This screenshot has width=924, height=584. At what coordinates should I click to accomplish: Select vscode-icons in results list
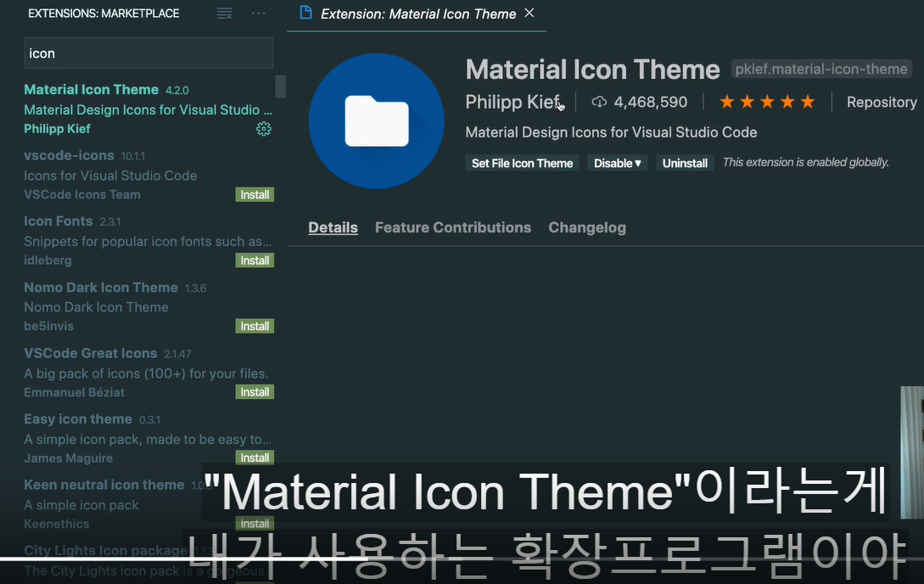tap(148, 175)
